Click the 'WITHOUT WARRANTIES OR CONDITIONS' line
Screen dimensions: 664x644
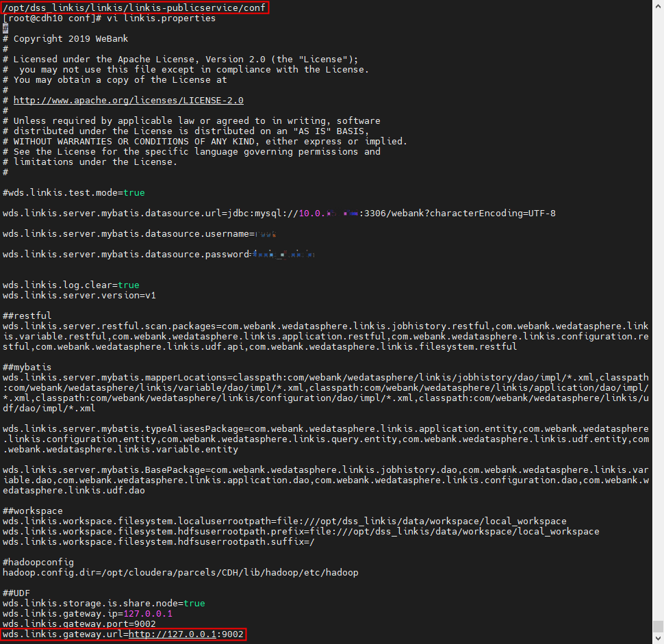tap(205, 142)
